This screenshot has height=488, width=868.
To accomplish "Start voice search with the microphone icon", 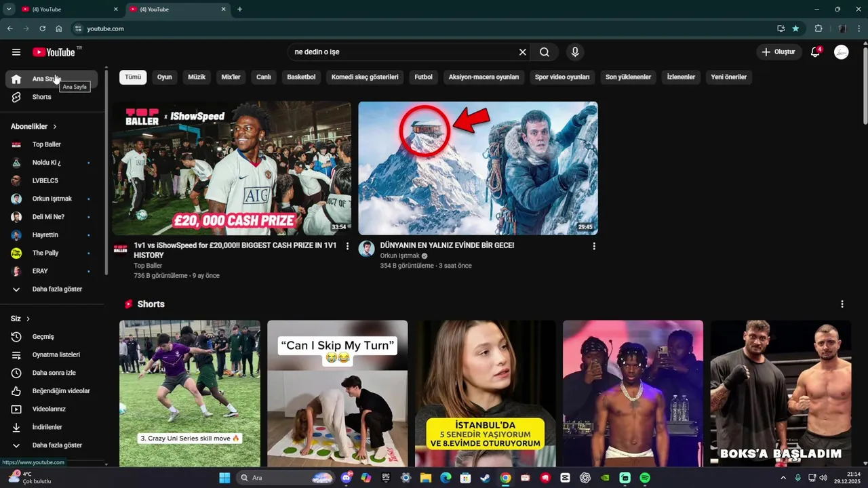I will tap(575, 52).
